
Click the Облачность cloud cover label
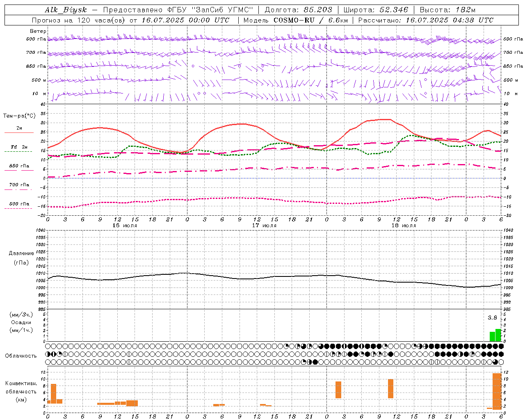coord(21,356)
